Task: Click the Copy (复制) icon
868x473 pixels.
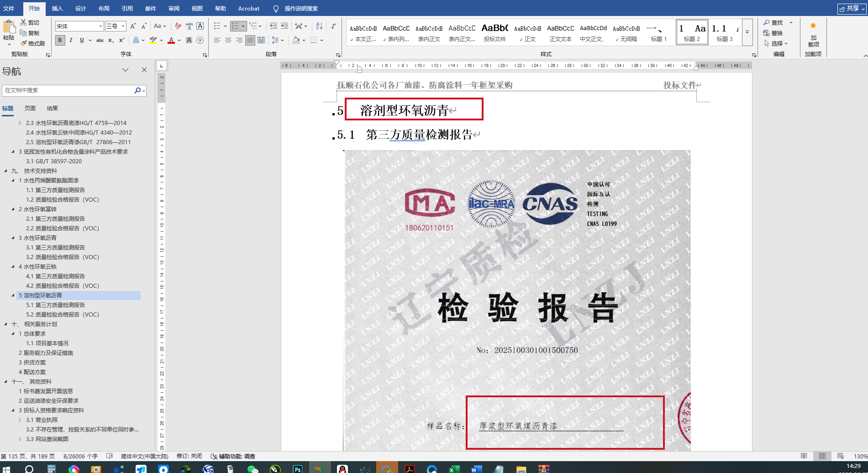Action: click(x=23, y=33)
